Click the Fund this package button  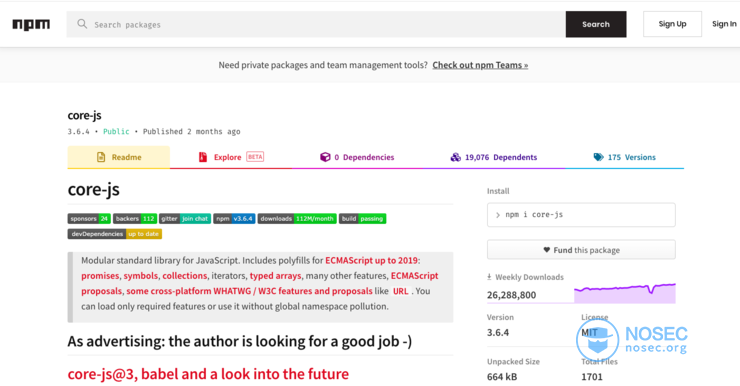(x=581, y=250)
